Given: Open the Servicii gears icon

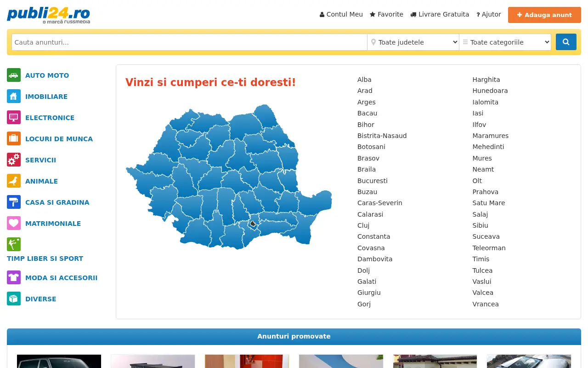Looking at the screenshot, I should point(14,160).
